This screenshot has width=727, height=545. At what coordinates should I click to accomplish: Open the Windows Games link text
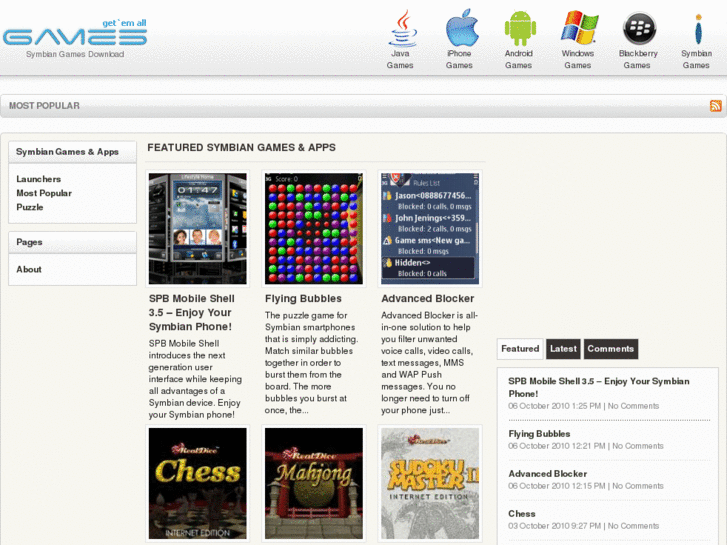point(578,59)
